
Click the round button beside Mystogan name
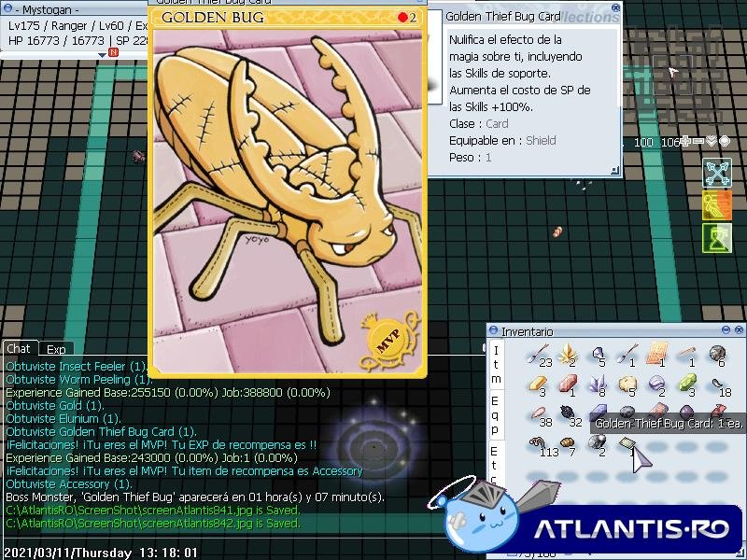click(x=7, y=8)
